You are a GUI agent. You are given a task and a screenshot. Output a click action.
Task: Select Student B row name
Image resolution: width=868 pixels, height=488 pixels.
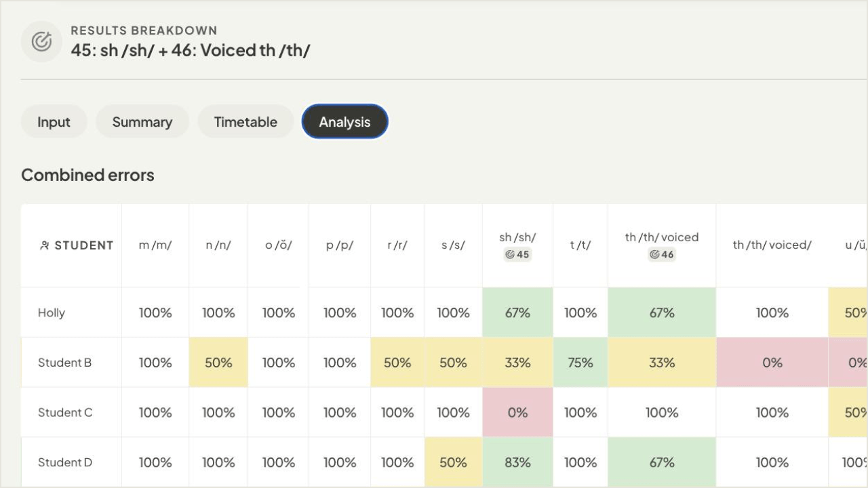[65, 363]
